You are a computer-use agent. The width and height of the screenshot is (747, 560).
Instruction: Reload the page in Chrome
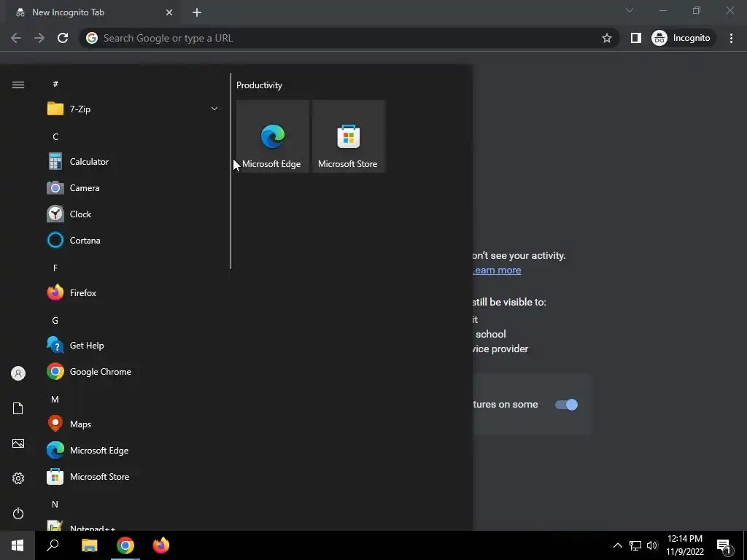[63, 38]
